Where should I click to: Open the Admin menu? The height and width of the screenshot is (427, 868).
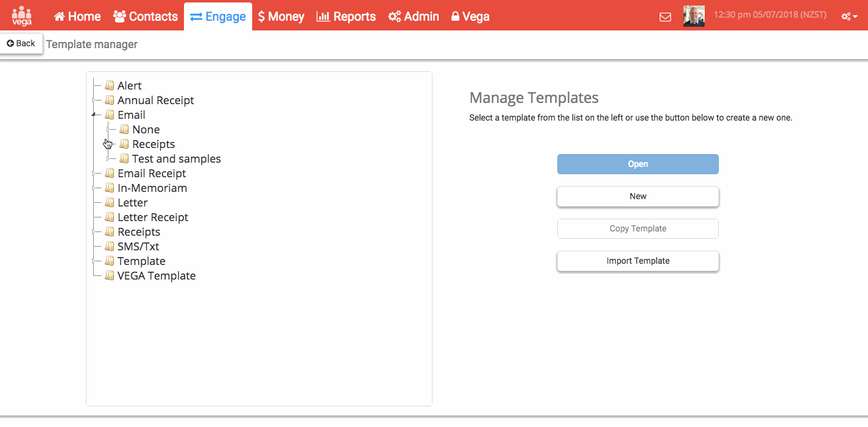414,16
